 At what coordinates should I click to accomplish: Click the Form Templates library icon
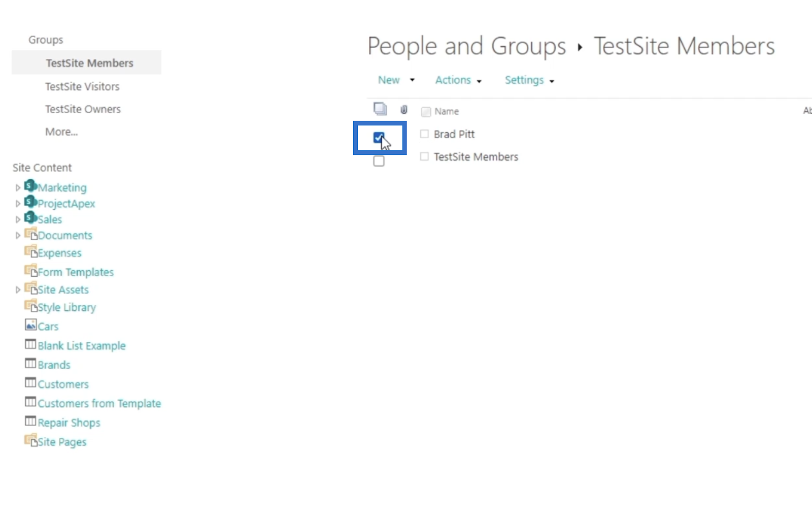(31, 271)
